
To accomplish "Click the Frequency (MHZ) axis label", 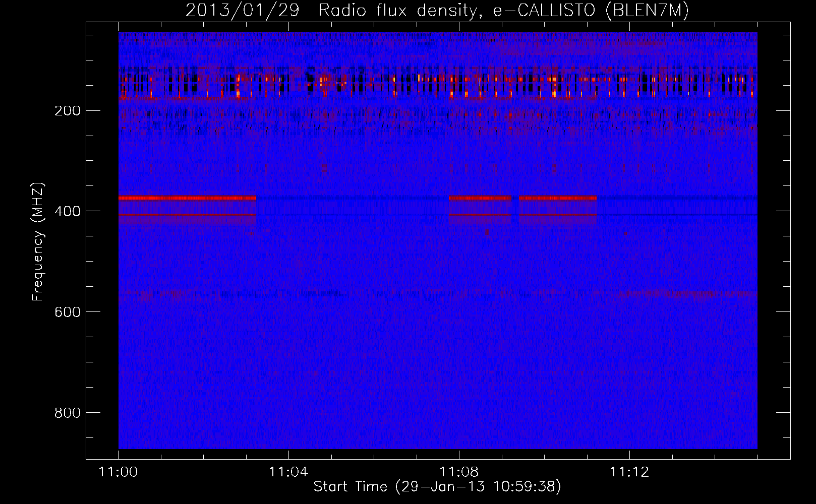I will point(38,242).
